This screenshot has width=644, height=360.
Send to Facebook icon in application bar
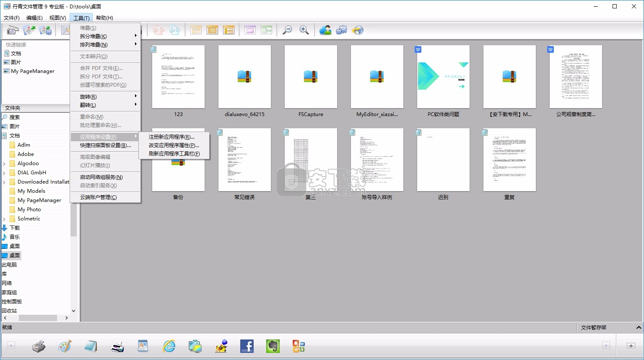point(247,346)
